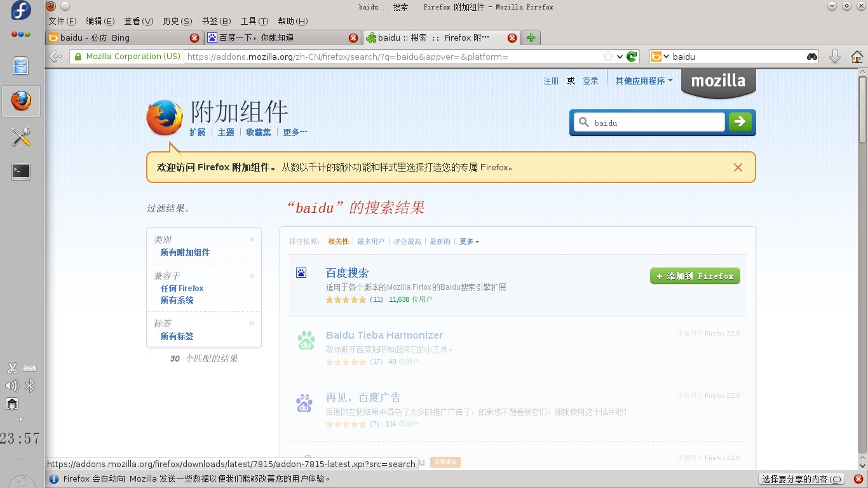Click the Firefox logo next to 附加组件
Viewport: 868px width, 488px height.
165,118
